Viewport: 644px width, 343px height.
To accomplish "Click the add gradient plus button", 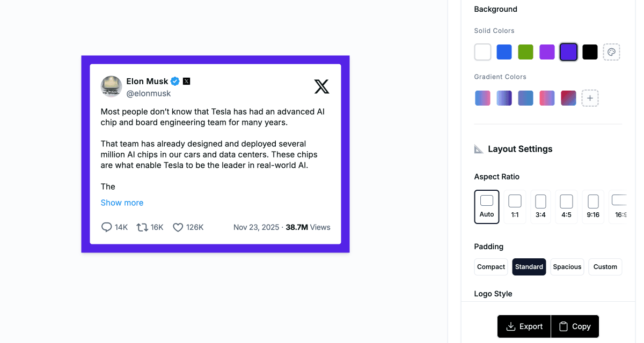I will [590, 98].
